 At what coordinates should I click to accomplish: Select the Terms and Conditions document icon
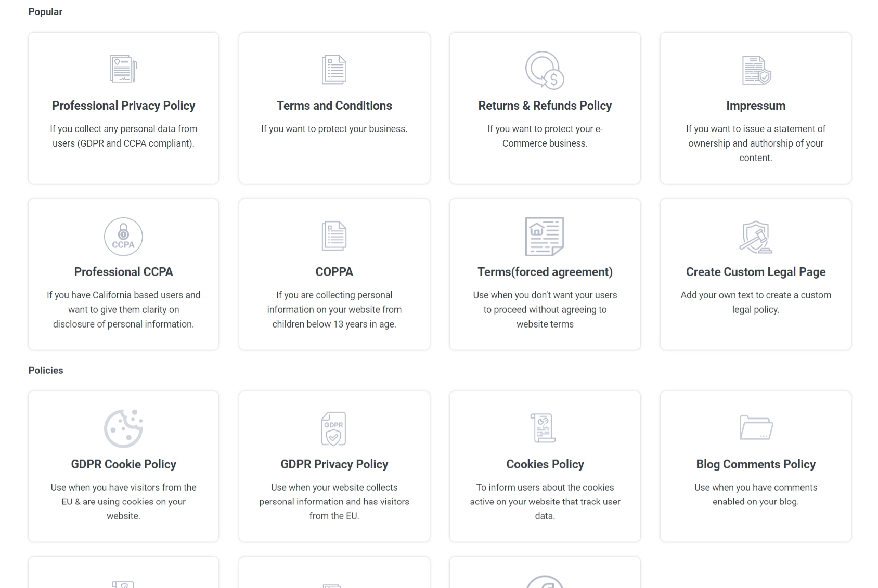(x=334, y=69)
